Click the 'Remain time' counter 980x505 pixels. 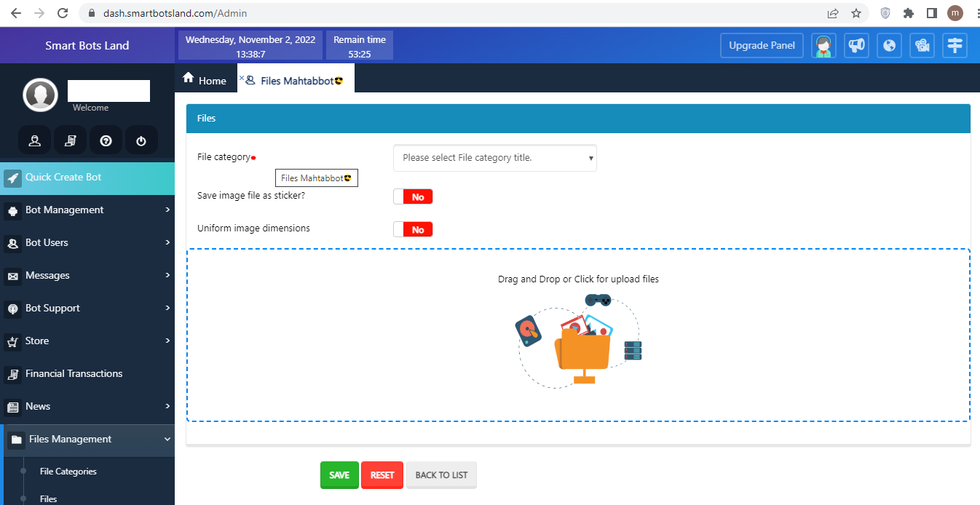[360, 46]
